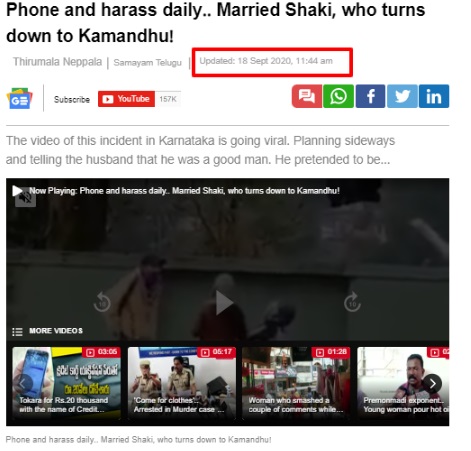Viewport: 471px width, 451px height.
Task: Show previous videos with left arrow
Action: [23, 384]
